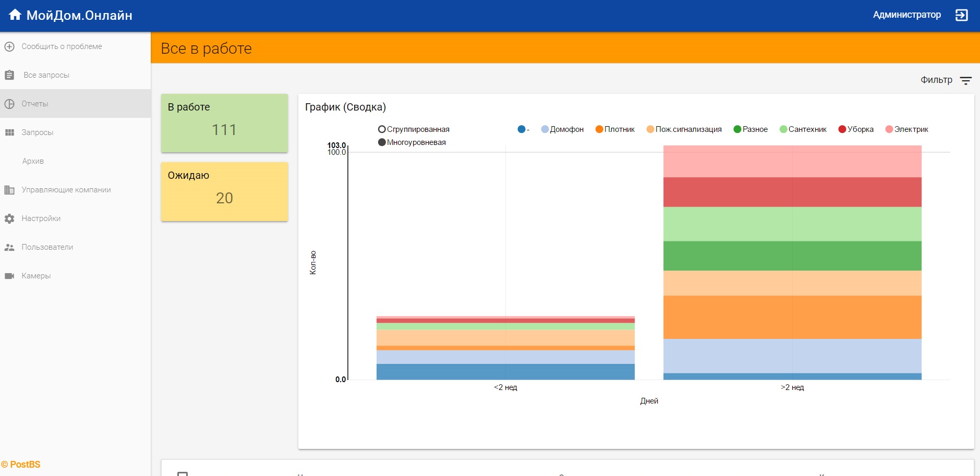Open the Фильтр filter icon
The image size is (980, 476).
point(966,80)
